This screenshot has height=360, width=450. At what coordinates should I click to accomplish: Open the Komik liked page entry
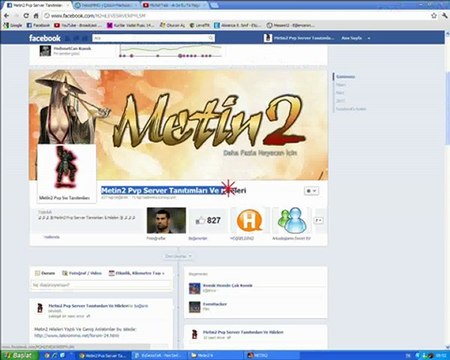tap(227, 286)
